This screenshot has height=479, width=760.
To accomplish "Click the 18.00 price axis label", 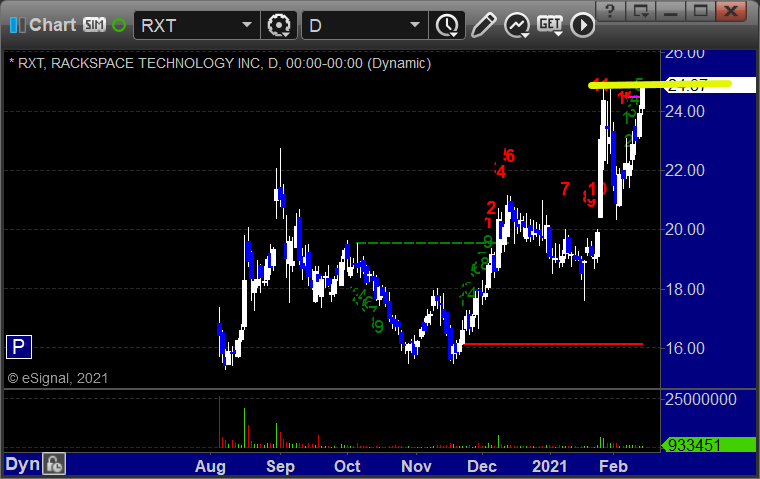I will click(x=685, y=289).
